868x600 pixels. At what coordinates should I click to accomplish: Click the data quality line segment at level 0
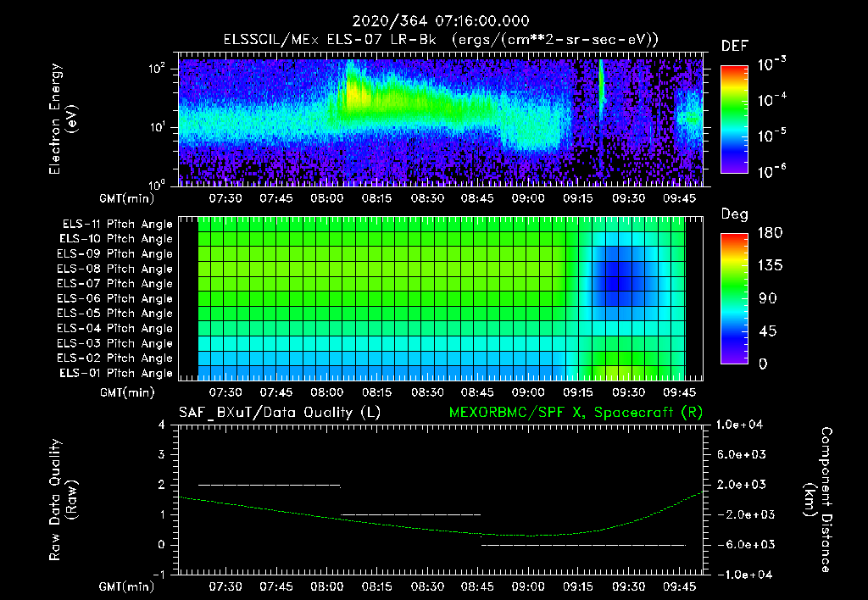(583, 545)
